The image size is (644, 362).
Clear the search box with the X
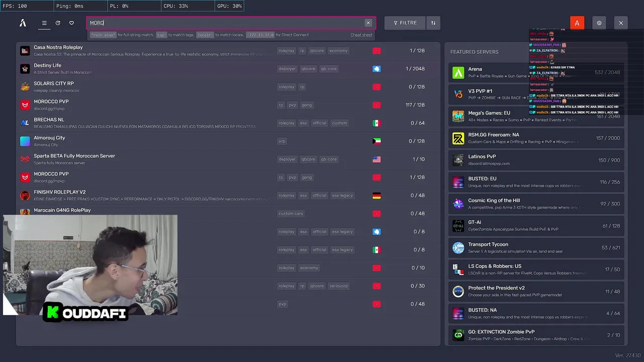368,23
